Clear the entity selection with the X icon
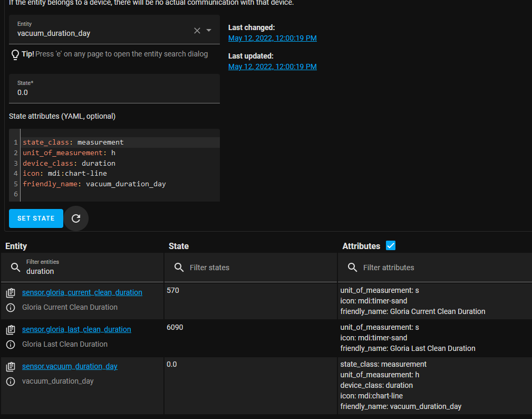The image size is (532, 419). tap(197, 30)
